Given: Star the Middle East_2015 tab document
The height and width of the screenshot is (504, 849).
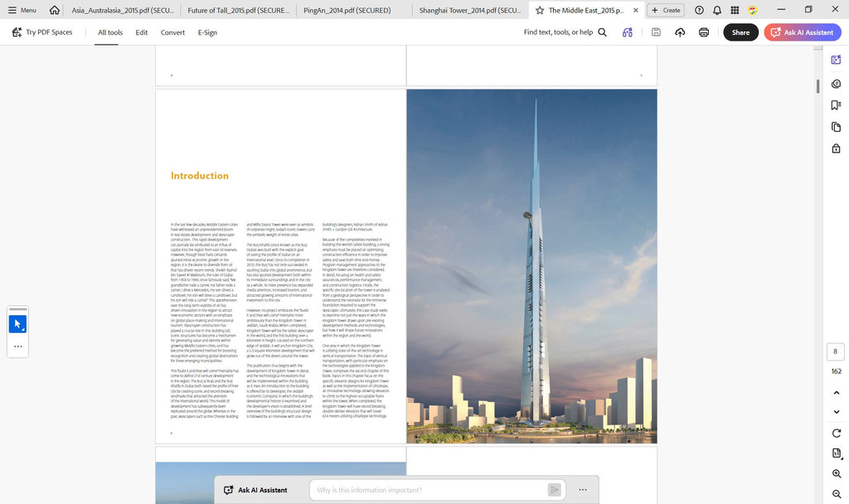Looking at the screenshot, I should pos(539,10).
